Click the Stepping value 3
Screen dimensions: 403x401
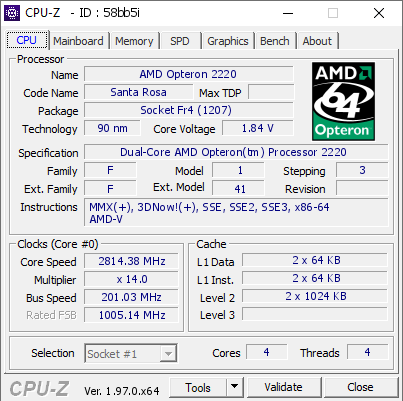click(362, 170)
